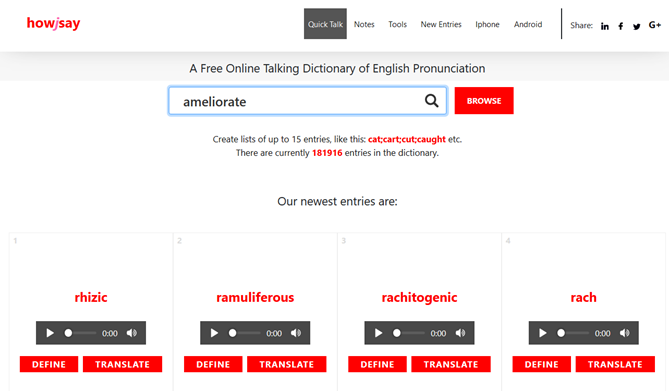Play pronunciation of ramuliferous
The width and height of the screenshot is (670, 392).
[x=214, y=333]
